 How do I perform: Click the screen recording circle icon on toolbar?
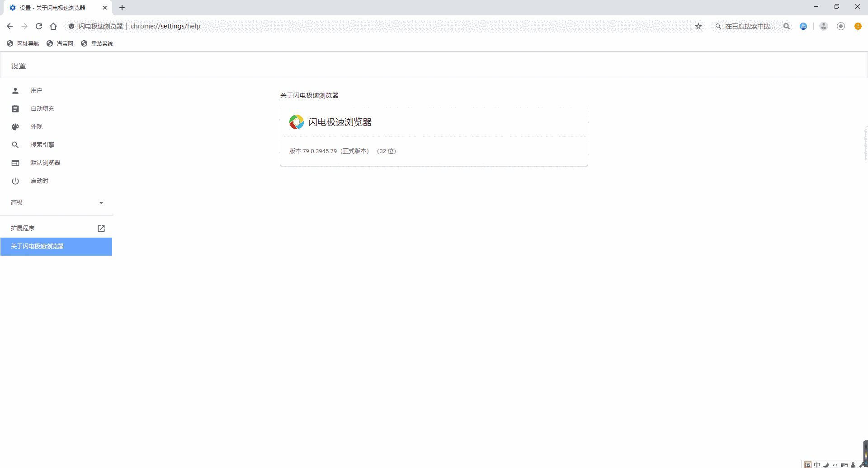(841, 26)
